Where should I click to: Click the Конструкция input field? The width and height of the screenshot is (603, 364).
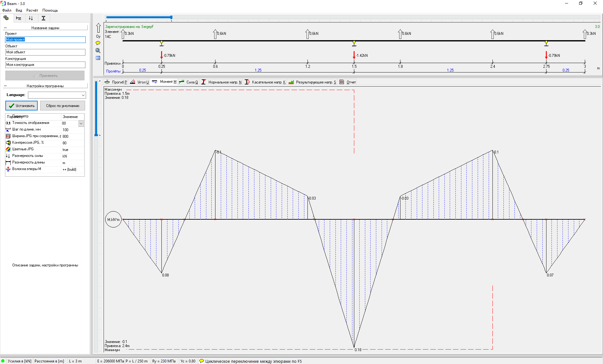click(45, 65)
